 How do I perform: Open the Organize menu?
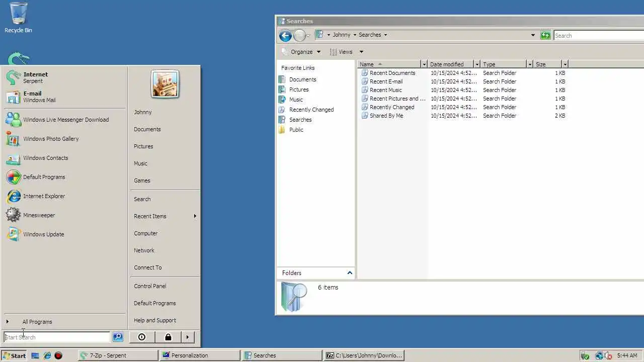301,52
